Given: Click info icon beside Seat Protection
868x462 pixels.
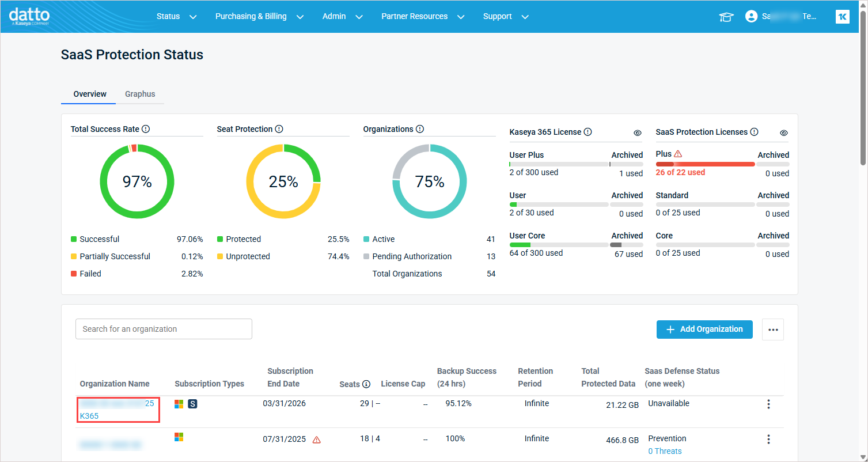Looking at the screenshot, I should click(x=279, y=129).
